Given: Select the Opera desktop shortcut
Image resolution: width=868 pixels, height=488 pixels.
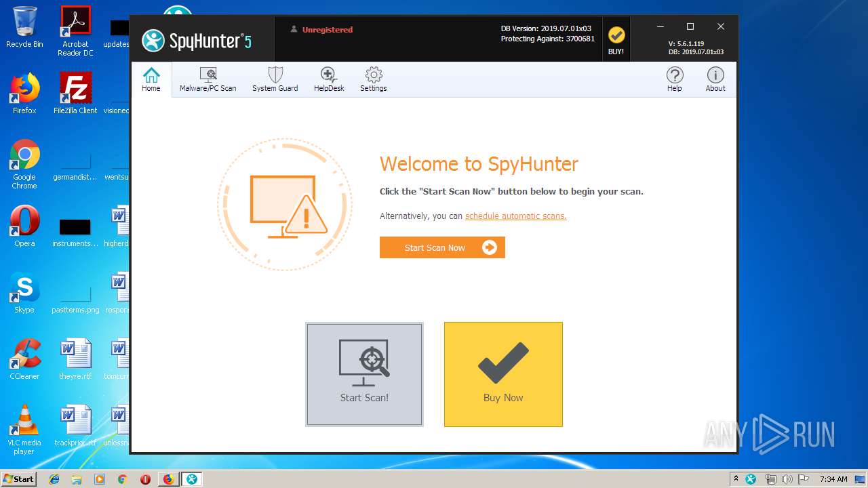Looking at the screenshot, I should pyautogui.click(x=24, y=226).
